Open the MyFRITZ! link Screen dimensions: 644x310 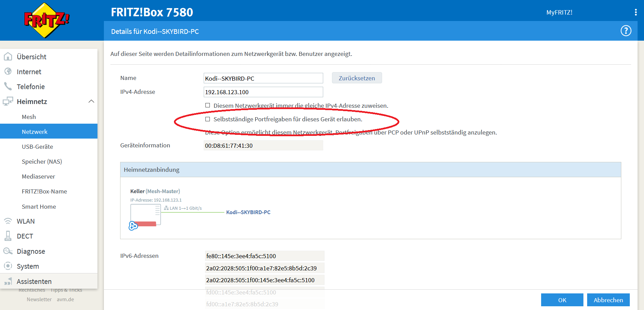(559, 12)
